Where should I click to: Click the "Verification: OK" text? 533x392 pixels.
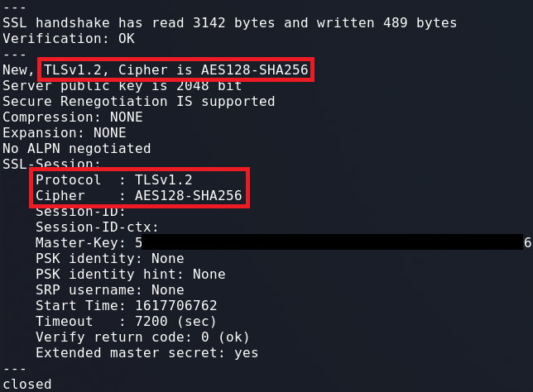69,38
